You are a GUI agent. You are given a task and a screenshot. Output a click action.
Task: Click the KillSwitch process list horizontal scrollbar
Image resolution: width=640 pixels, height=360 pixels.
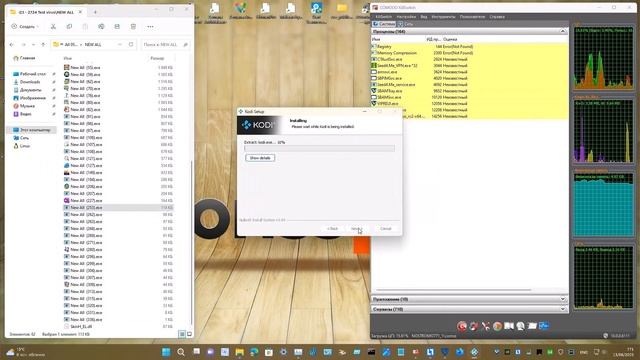pyautogui.click(x=453, y=290)
